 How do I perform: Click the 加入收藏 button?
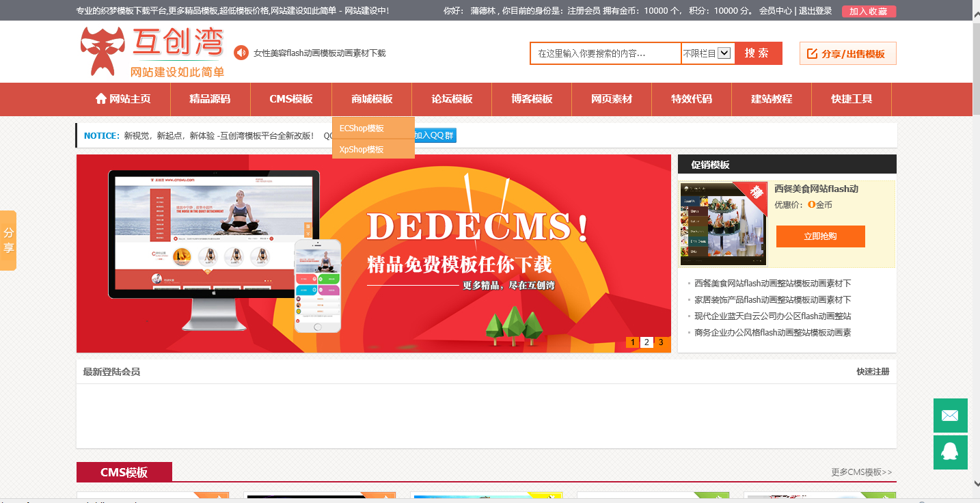click(x=869, y=11)
